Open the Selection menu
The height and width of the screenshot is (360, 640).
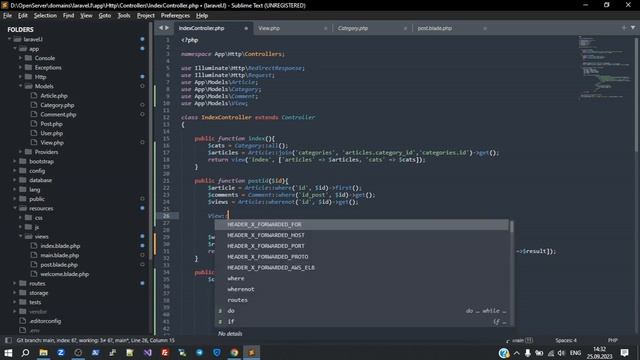click(45, 16)
